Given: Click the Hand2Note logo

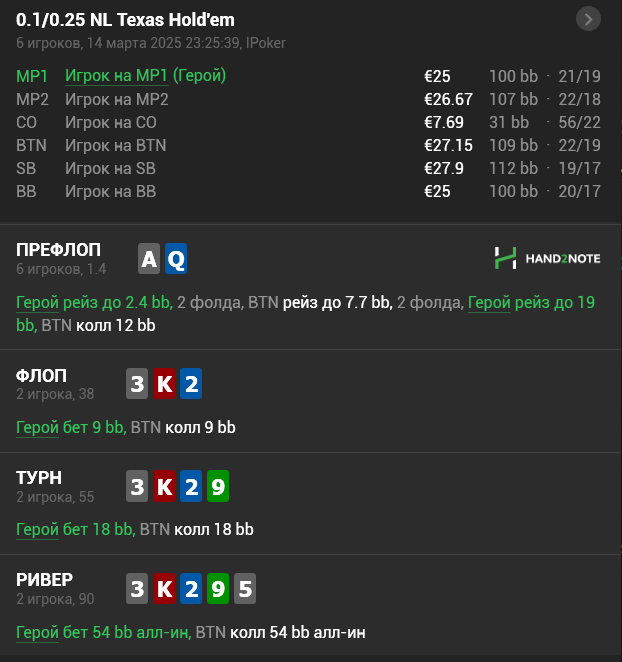Looking at the screenshot, I should point(547,258).
